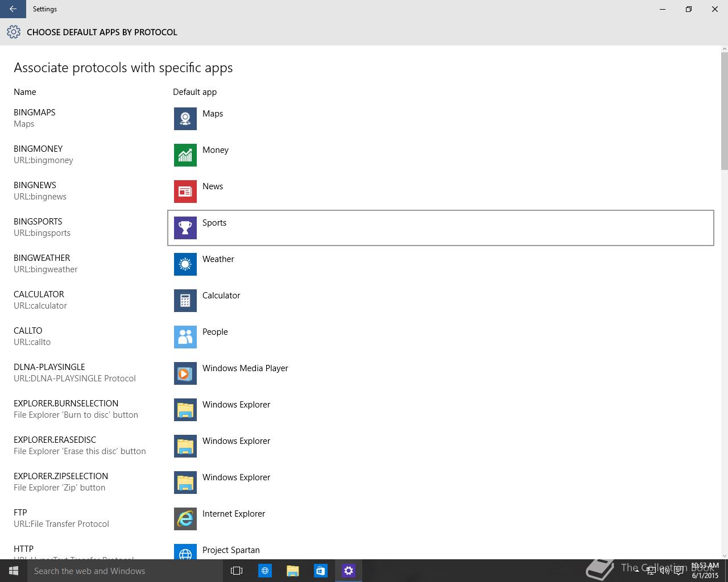The height and width of the screenshot is (582, 728).
Task: Click Windows Explorer icon for EXPLORER.BURNSELECTION
Action: click(x=185, y=410)
